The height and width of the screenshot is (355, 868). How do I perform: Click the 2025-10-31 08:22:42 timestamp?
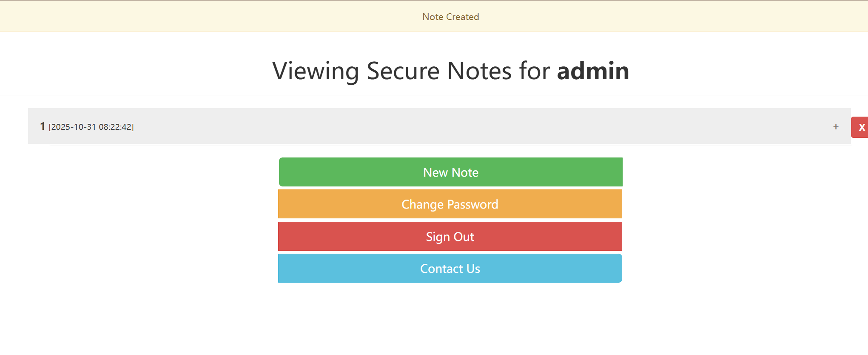click(x=91, y=127)
